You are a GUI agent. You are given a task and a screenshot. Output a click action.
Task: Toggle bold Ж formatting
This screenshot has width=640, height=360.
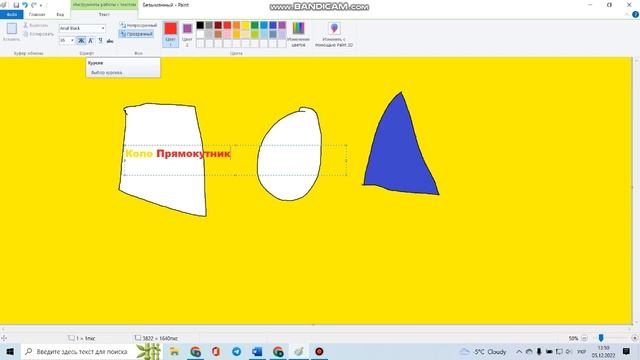click(81, 40)
